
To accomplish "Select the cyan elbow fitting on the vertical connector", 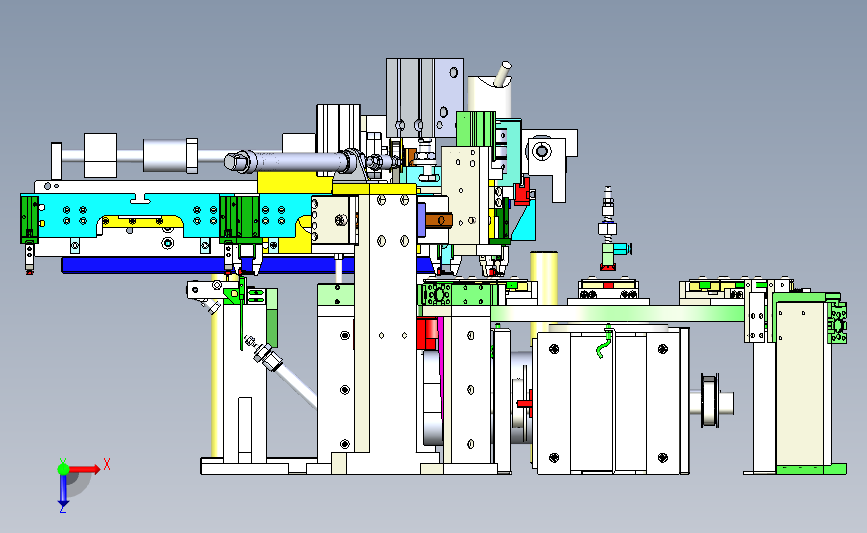I will click(623, 249).
